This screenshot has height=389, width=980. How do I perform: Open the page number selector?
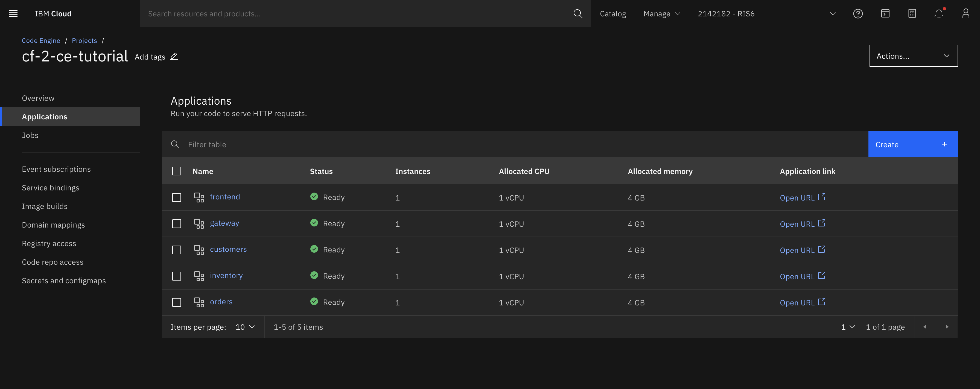(x=848, y=327)
